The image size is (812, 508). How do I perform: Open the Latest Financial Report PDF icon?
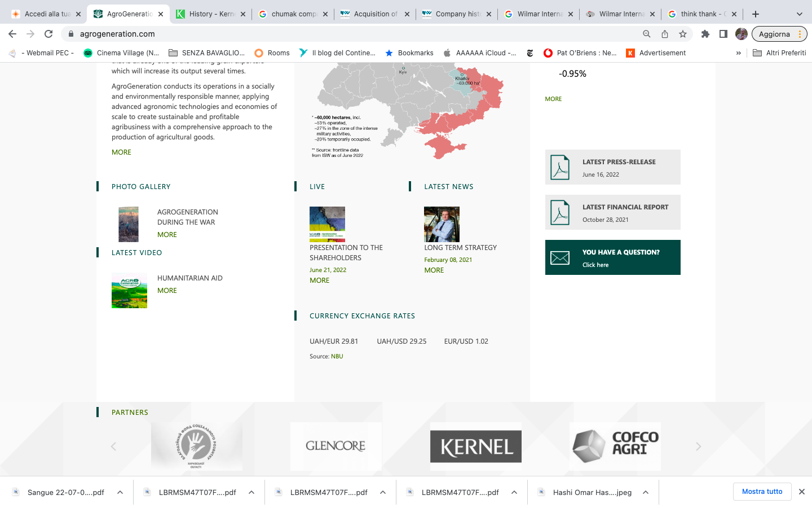560,212
